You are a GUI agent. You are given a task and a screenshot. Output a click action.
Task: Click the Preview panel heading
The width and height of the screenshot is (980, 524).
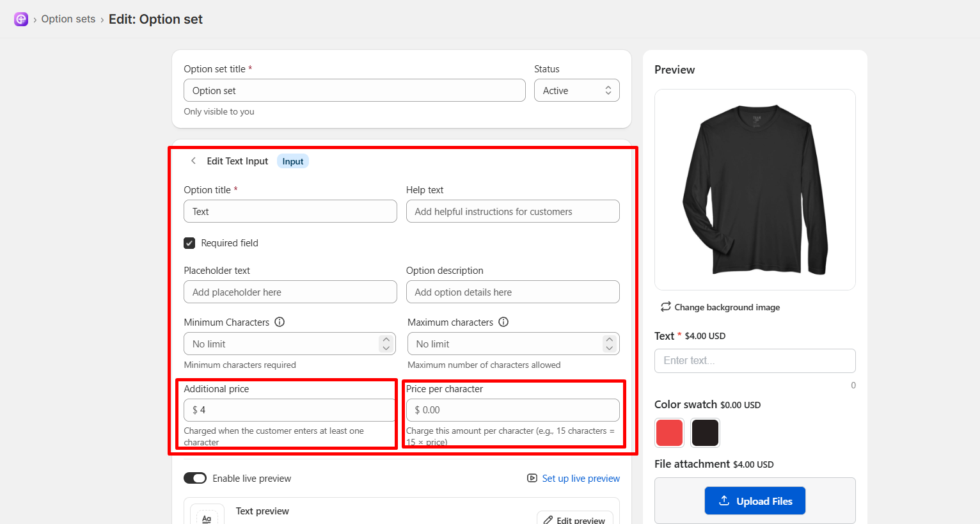(x=674, y=70)
